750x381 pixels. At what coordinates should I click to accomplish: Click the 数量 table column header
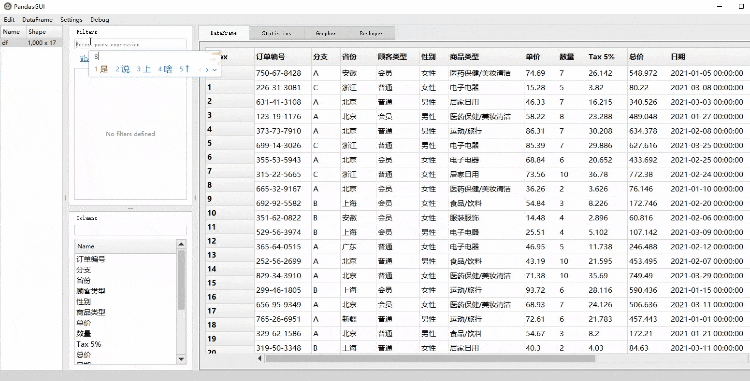[x=572, y=56]
